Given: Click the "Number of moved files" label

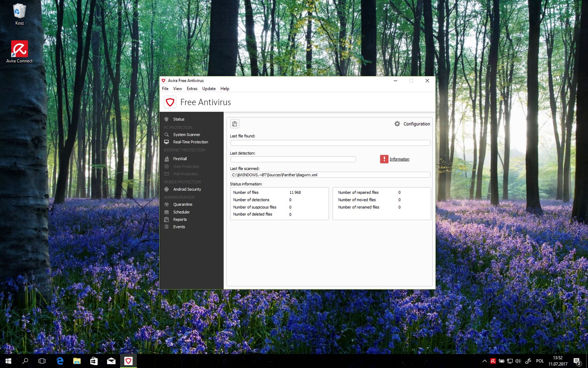Looking at the screenshot, I should (357, 200).
